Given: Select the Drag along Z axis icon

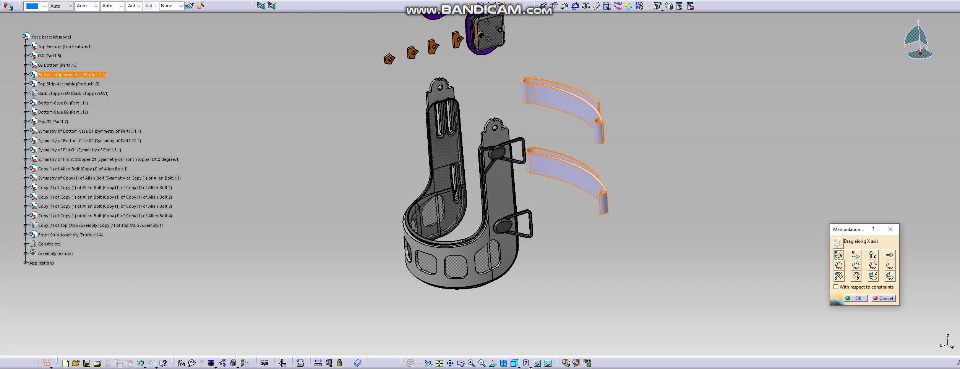Looking at the screenshot, I should pos(872,255).
